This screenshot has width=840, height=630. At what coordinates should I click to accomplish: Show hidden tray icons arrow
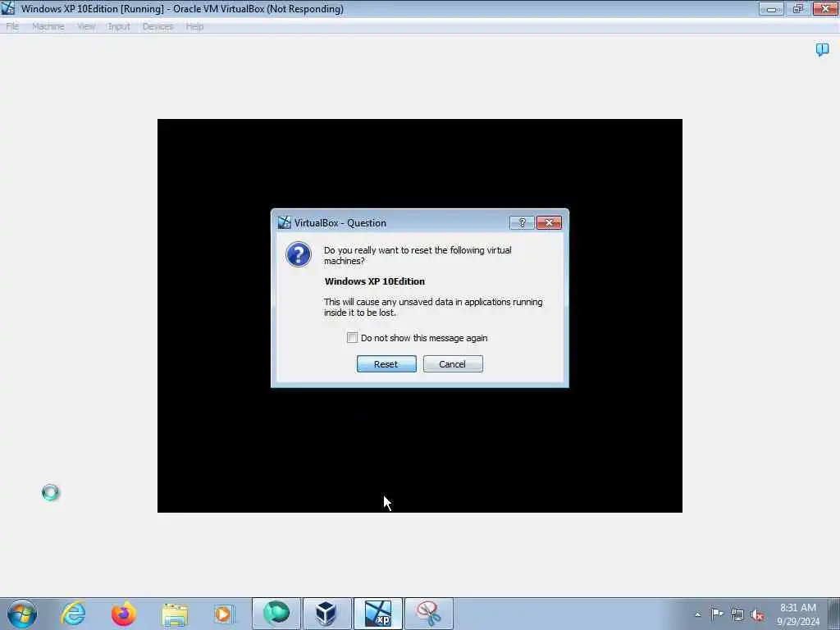click(697, 614)
